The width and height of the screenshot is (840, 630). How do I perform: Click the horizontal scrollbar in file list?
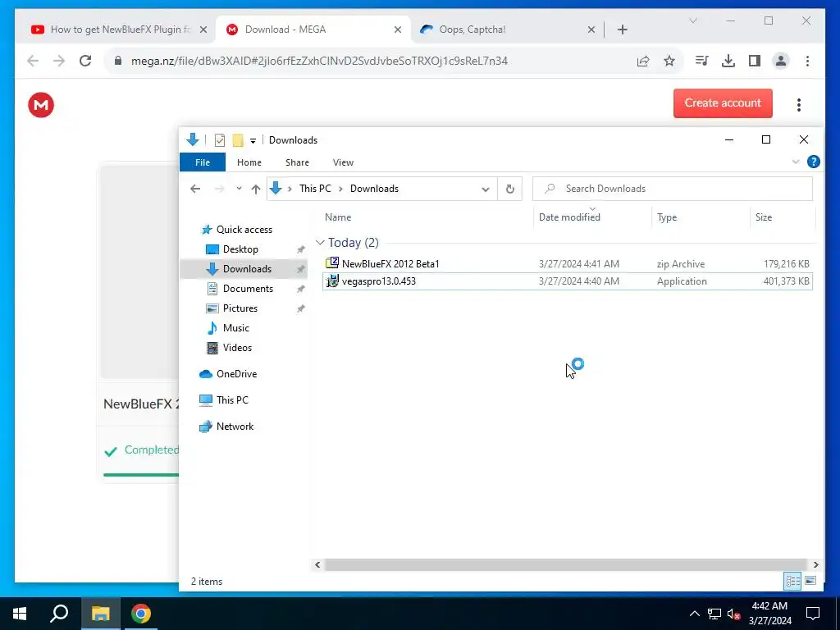[565, 564]
